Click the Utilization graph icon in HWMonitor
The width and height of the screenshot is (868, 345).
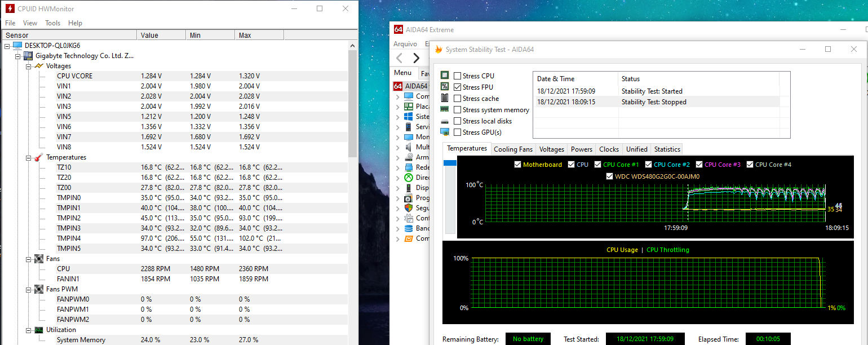click(x=39, y=330)
